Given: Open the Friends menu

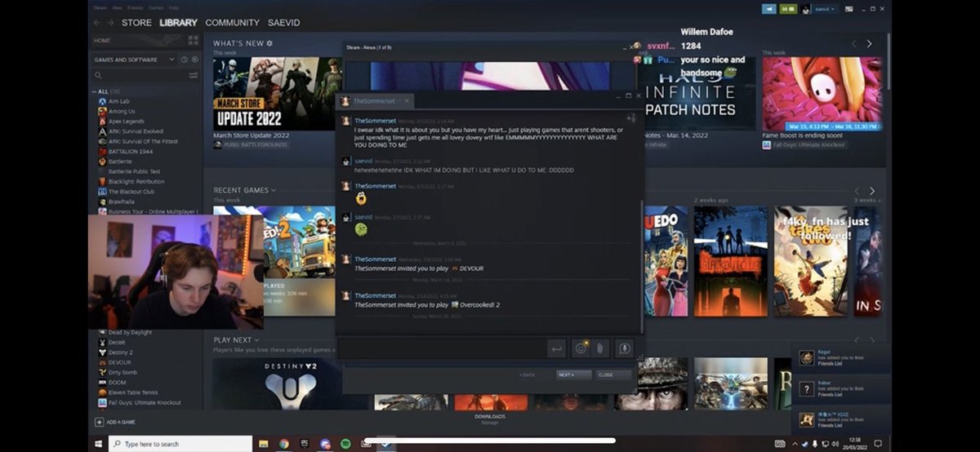Looking at the screenshot, I should 135,7.
